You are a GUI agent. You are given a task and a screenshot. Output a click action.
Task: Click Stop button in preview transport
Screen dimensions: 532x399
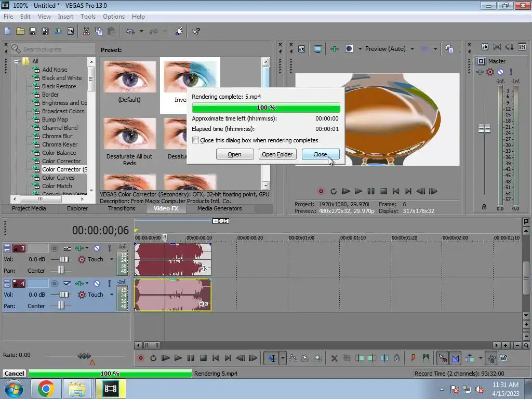click(383, 191)
